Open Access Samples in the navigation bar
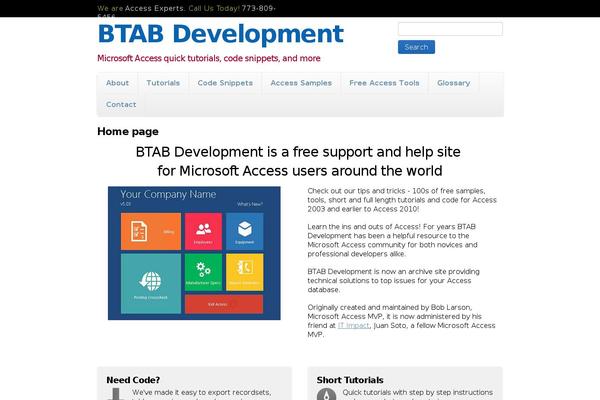 pos(301,83)
